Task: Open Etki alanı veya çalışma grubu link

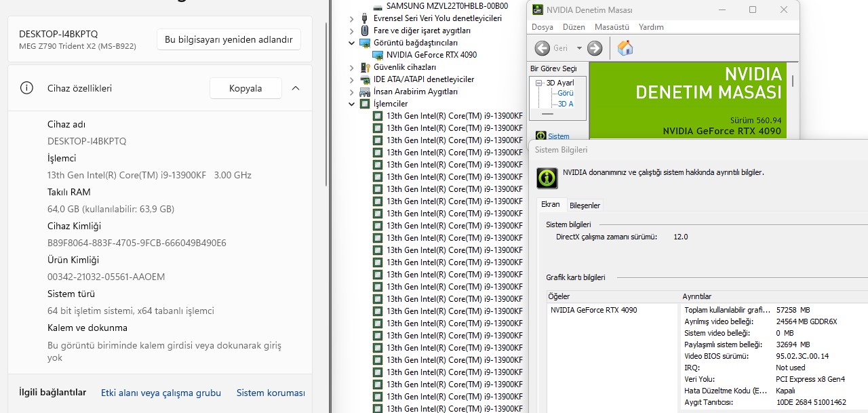Action: 161,393
